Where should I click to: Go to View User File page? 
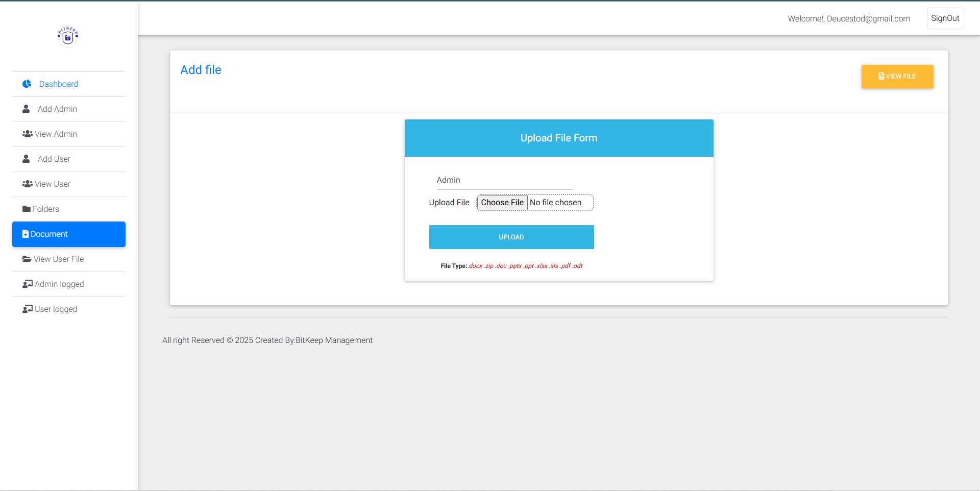(59, 259)
